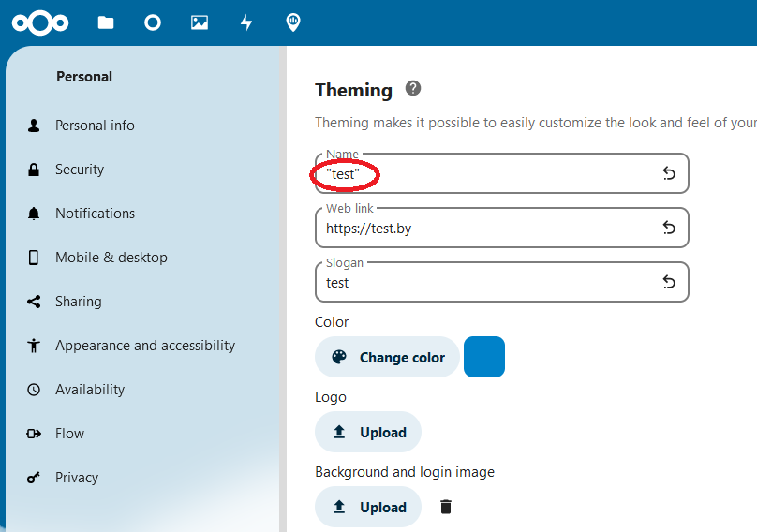This screenshot has width=757, height=532.
Task: Click the Nextcloud logo icon
Action: click(40, 22)
